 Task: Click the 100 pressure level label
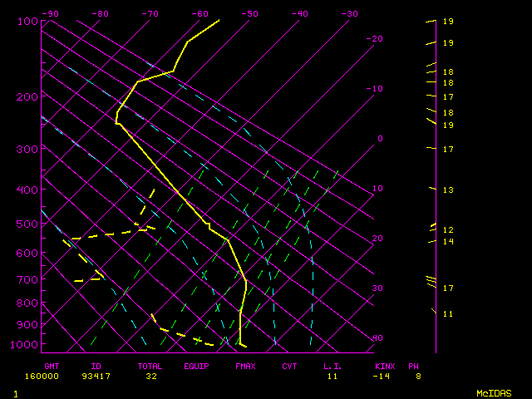(27, 21)
